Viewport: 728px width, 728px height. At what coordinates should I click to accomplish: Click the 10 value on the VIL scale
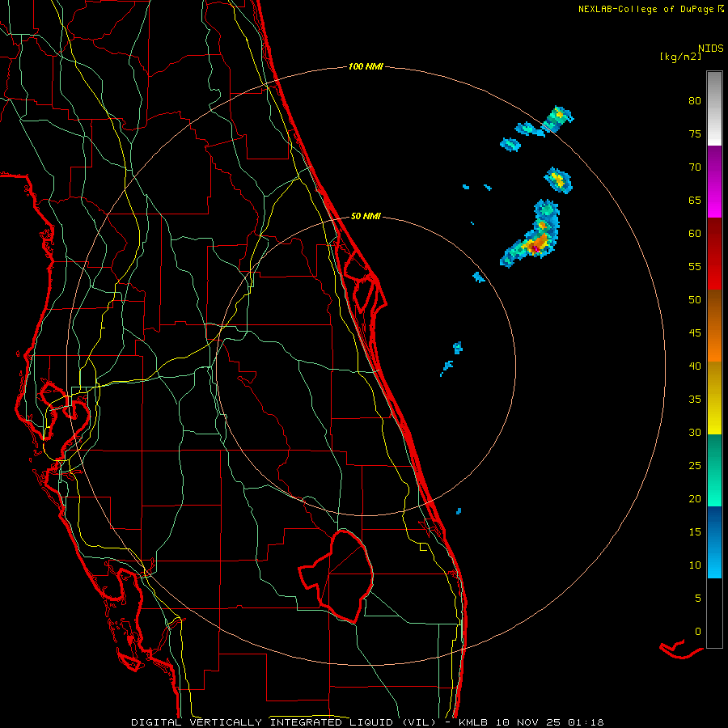click(695, 565)
